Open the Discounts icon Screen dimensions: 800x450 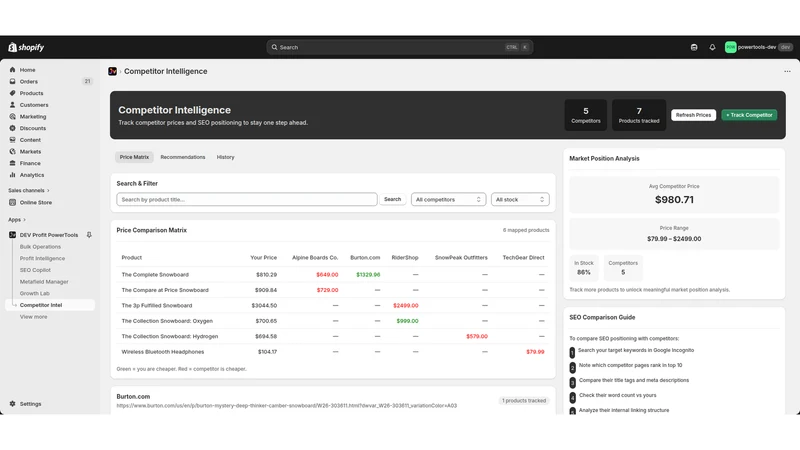13,129
